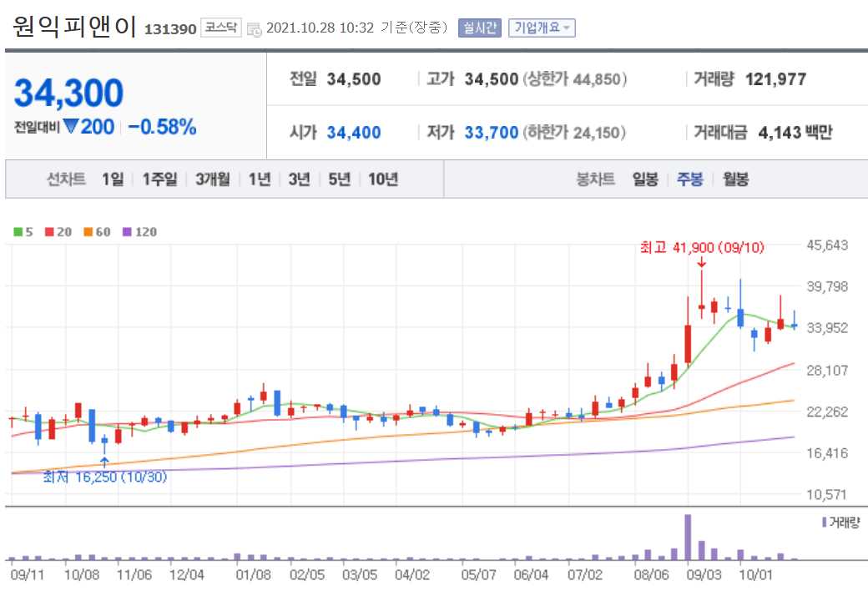
Task: Click the 10,571 price axis label
Action: 828,494
